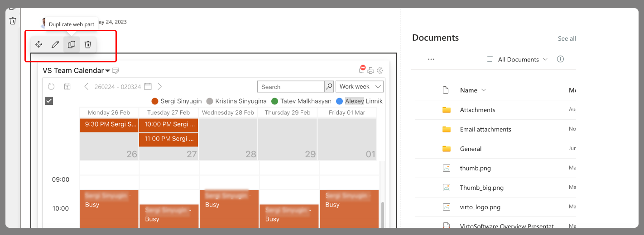Open the General folder
The height and width of the screenshot is (235, 644).
[471, 149]
